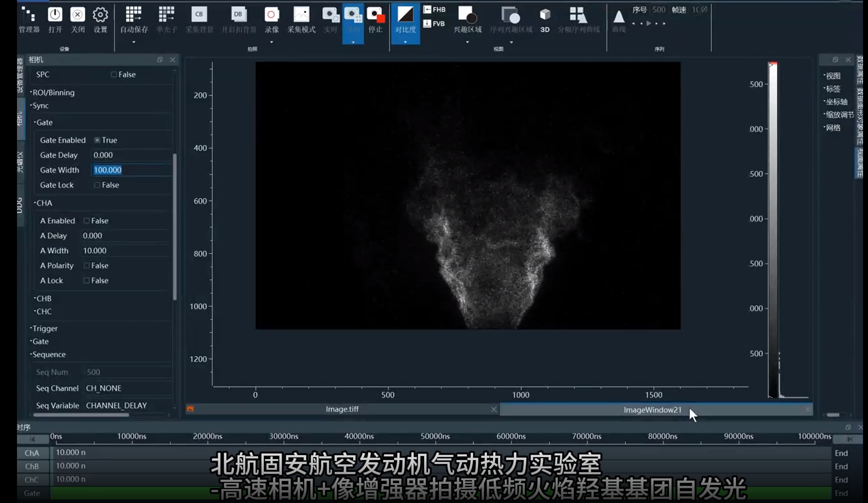Toggle the A Polarity checkbox
The height and width of the screenshot is (503, 868).
coord(86,266)
